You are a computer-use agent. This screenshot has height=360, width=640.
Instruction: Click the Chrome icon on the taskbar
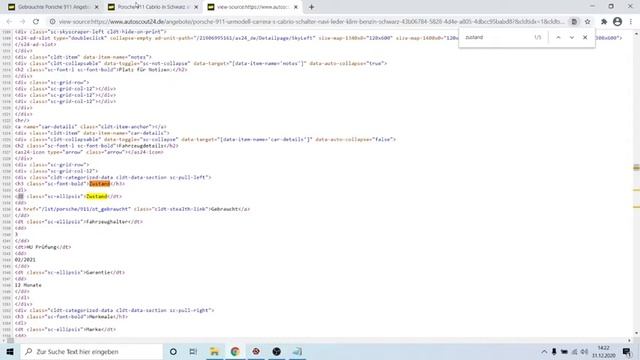click(235, 351)
